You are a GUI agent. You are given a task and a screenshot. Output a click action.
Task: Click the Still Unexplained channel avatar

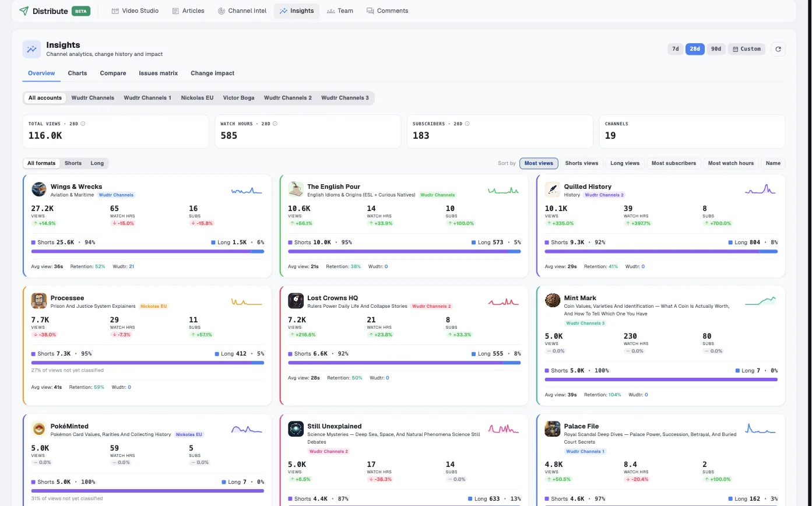click(296, 429)
